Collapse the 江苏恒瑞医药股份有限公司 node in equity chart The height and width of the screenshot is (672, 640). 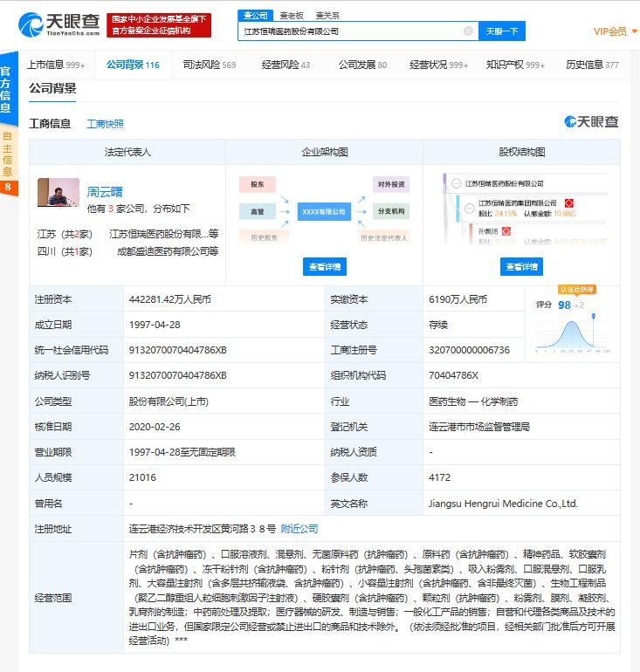[x=457, y=183]
